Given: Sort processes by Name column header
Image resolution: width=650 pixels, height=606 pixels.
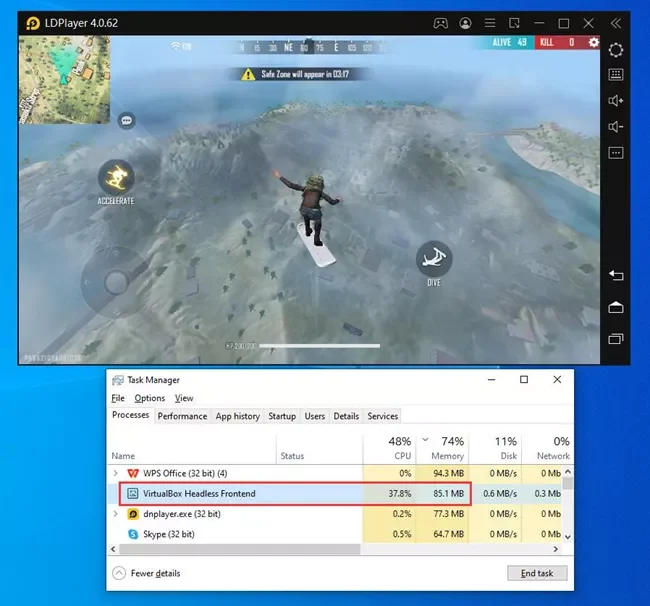Looking at the screenshot, I should pos(192,449).
